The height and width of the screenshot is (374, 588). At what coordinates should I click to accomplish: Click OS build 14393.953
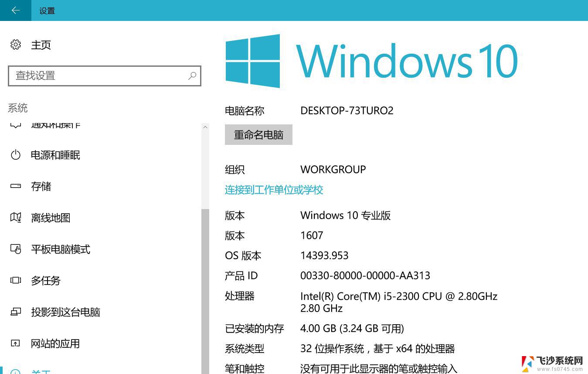[x=324, y=256]
